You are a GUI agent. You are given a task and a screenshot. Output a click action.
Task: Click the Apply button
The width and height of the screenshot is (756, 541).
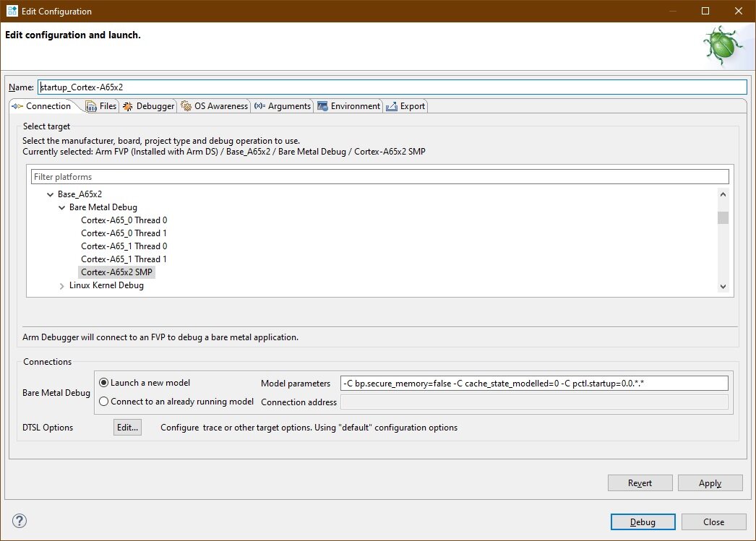click(710, 483)
